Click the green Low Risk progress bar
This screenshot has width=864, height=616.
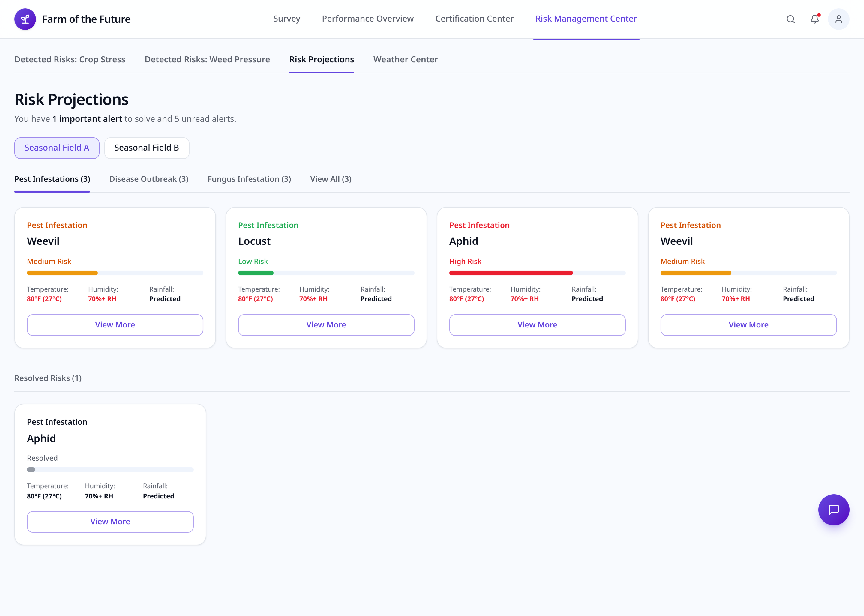326,273
